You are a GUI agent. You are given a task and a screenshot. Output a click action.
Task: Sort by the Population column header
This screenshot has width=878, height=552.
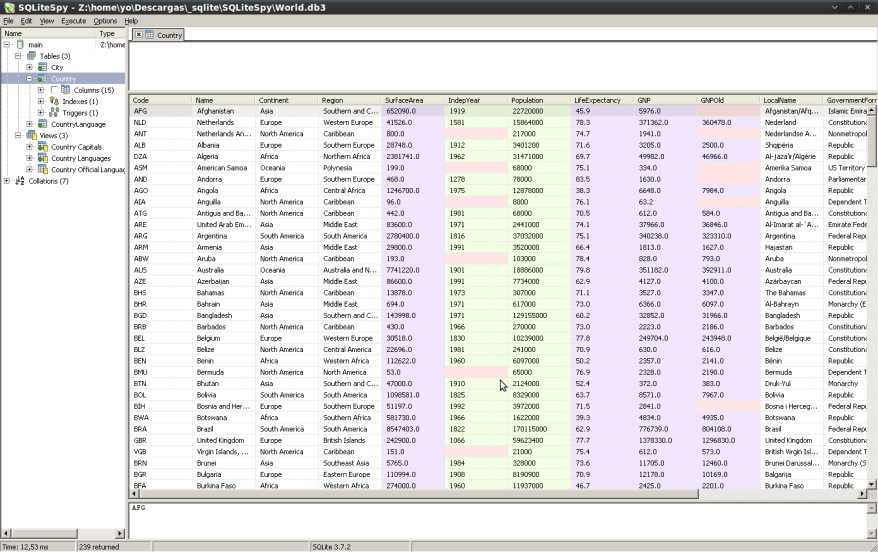(x=527, y=100)
